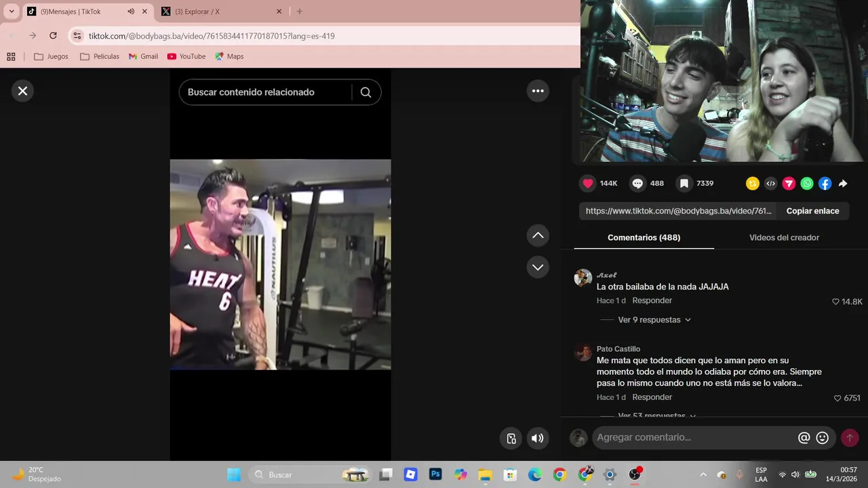The height and width of the screenshot is (488, 868).
Task: Go to the previous video with up arrow
Action: click(538, 235)
